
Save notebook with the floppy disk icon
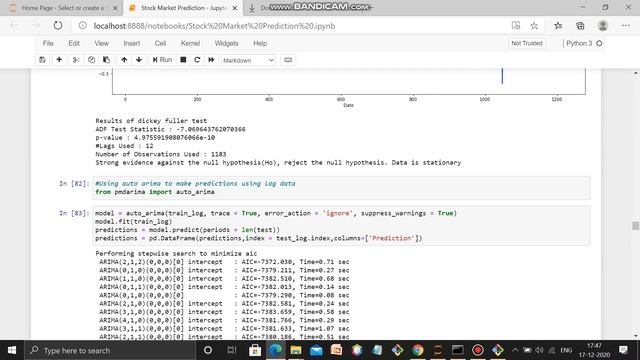click(42, 60)
